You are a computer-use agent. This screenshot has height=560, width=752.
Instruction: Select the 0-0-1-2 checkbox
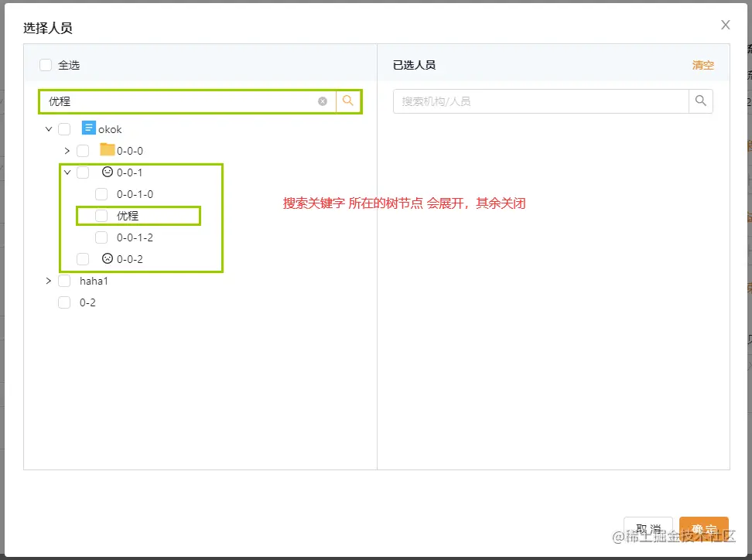101,237
